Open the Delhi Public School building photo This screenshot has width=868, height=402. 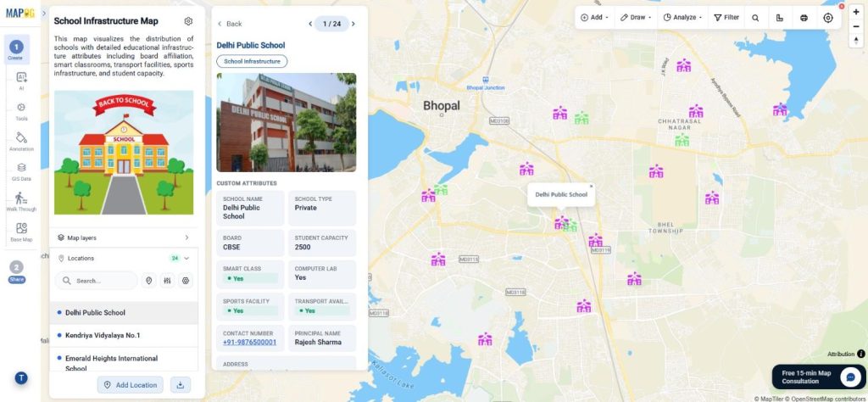(x=287, y=122)
